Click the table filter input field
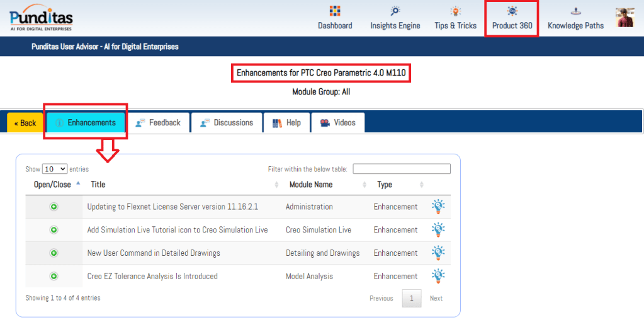 [x=401, y=169]
